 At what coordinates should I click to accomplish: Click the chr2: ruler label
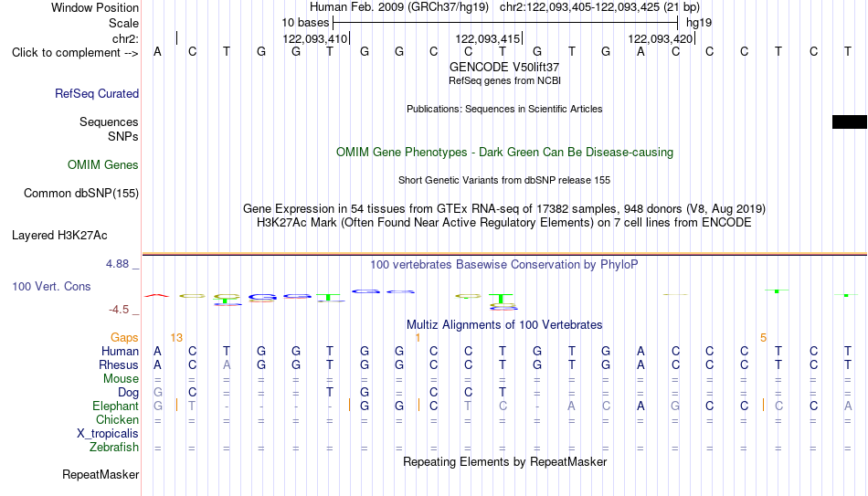(126, 38)
